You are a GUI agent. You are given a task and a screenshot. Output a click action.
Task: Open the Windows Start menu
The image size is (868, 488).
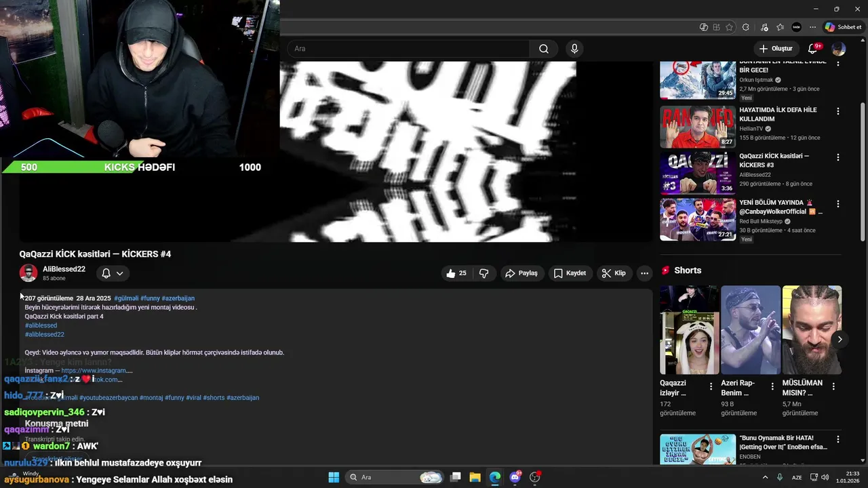(x=334, y=477)
